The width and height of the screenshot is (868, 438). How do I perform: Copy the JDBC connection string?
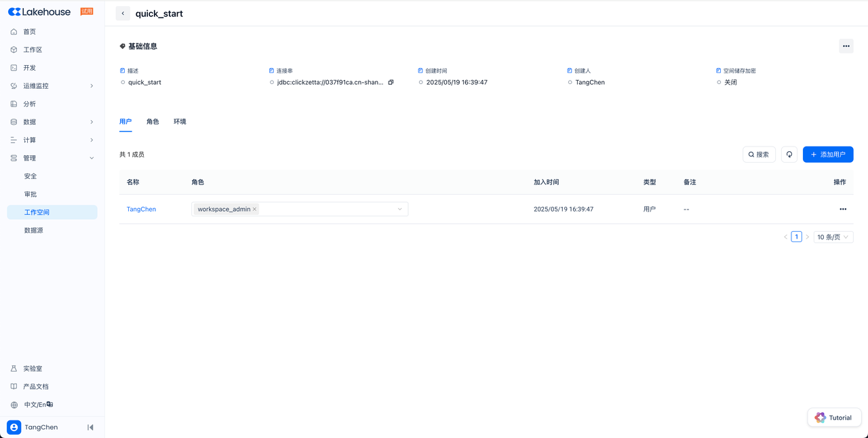coord(391,82)
